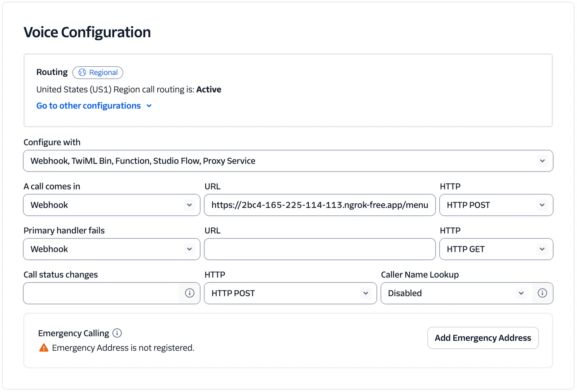The height and width of the screenshot is (392, 577).
Task: Open the Caller Name Lookup Disabled dropdown
Action: click(453, 293)
